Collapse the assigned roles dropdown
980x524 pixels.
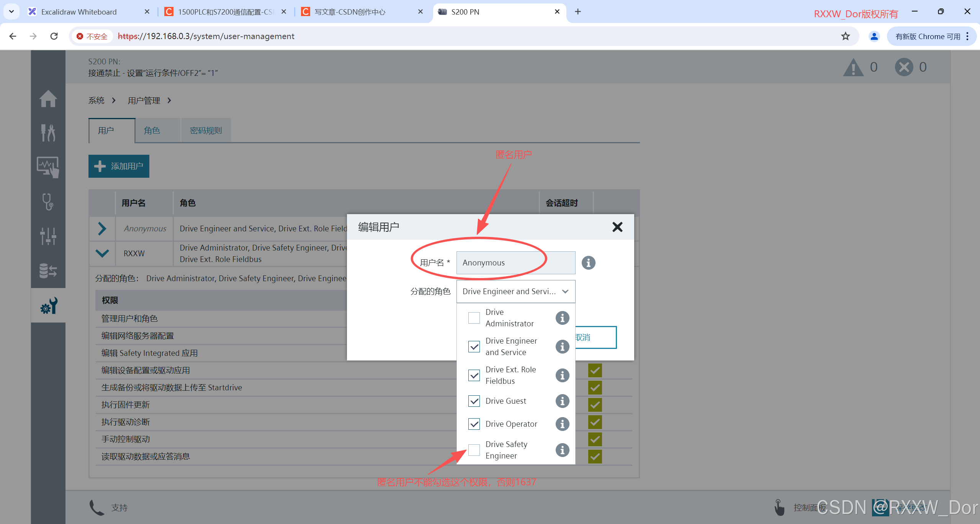565,291
